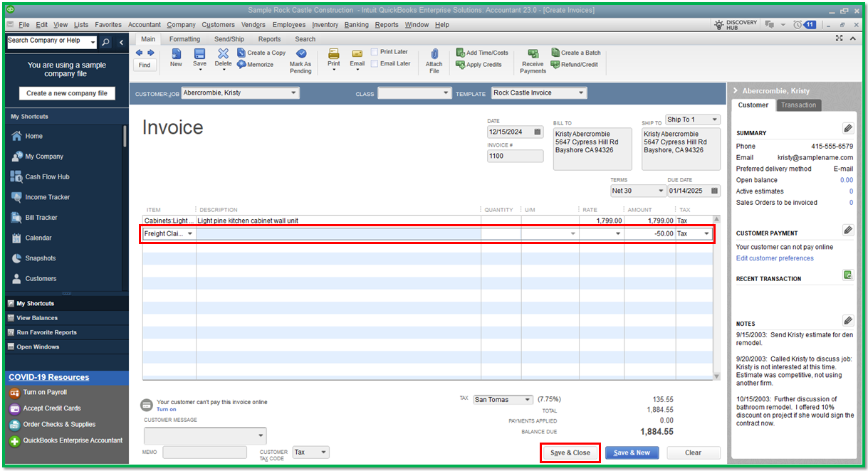Click into the Invoice # field
Image resolution: width=868 pixels, height=471 pixels.
tap(515, 156)
